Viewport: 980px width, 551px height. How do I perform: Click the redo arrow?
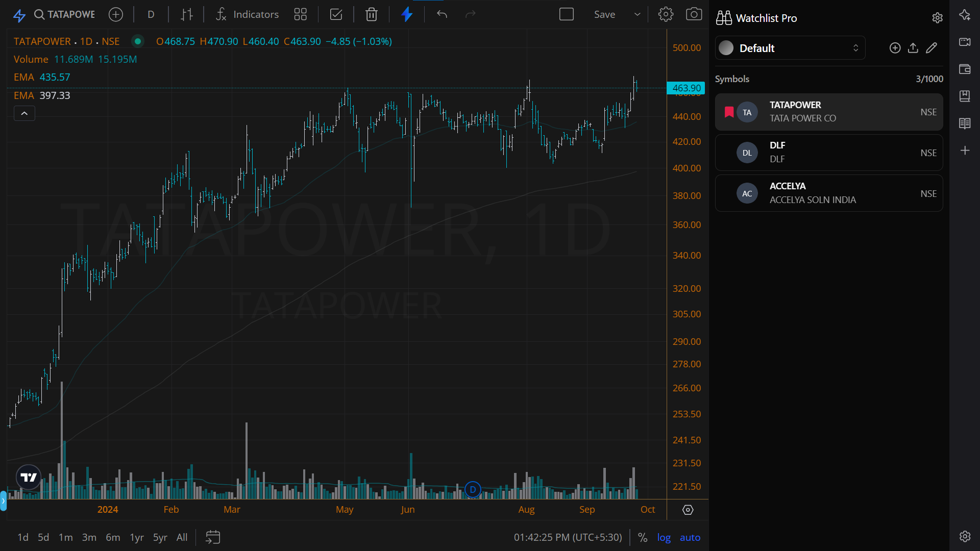(x=471, y=14)
